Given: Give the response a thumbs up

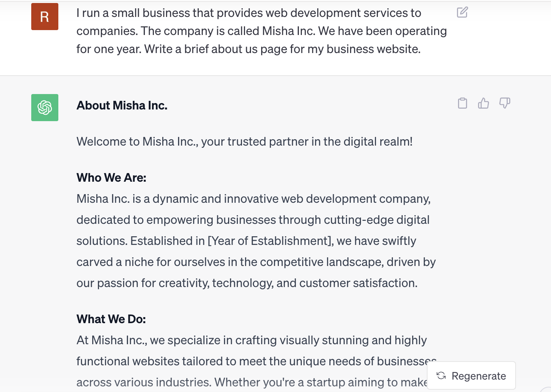Looking at the screenshot, I should [484, 103].
